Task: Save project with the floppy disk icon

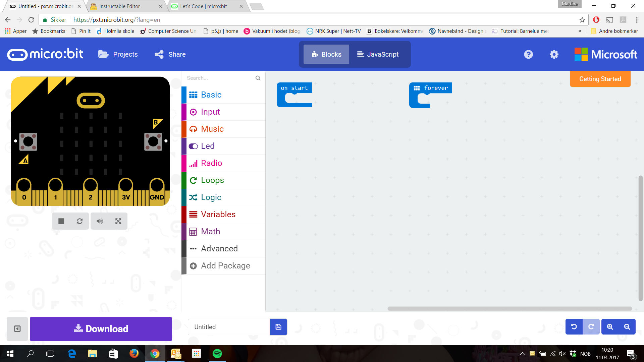Action: point(278,327)
